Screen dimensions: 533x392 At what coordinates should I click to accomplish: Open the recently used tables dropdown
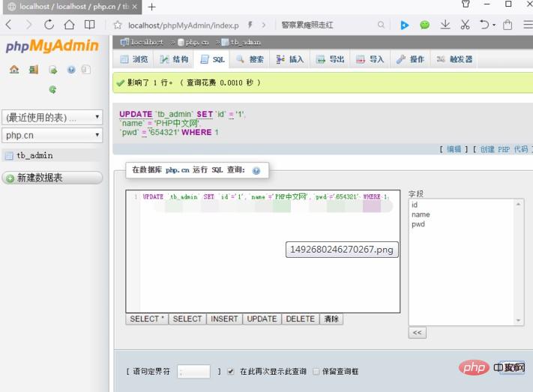(x=52, y=117)
